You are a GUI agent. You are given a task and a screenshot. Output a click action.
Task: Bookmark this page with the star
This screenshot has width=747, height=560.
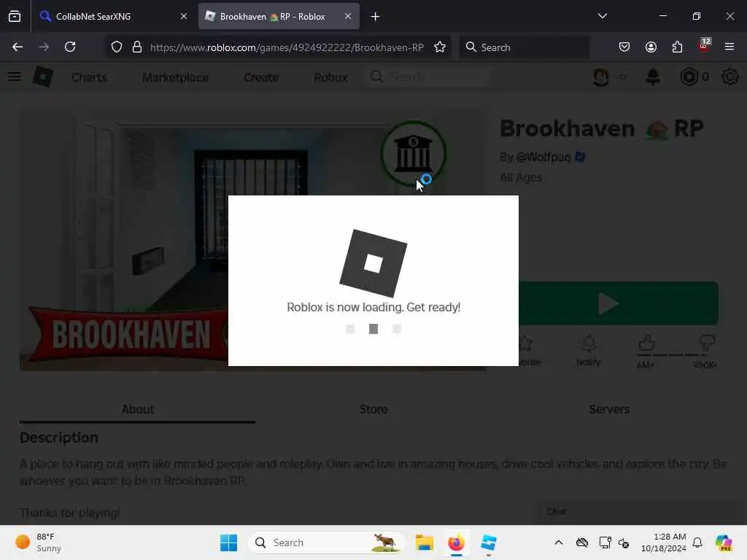(440, 47)
